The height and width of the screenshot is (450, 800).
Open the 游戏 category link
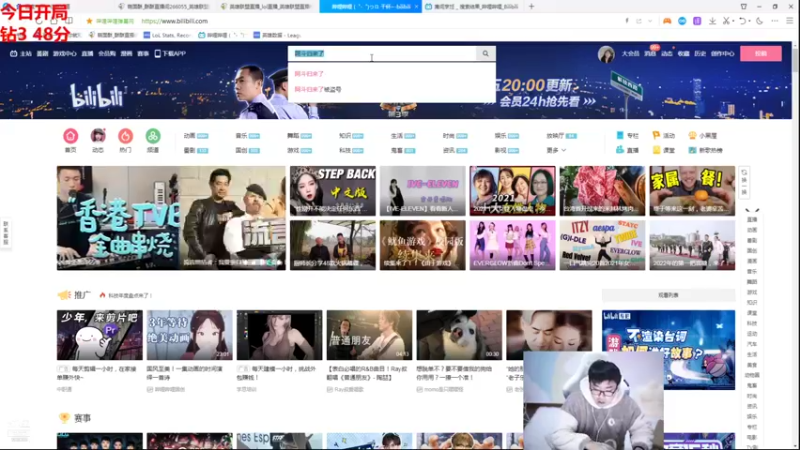299,150
